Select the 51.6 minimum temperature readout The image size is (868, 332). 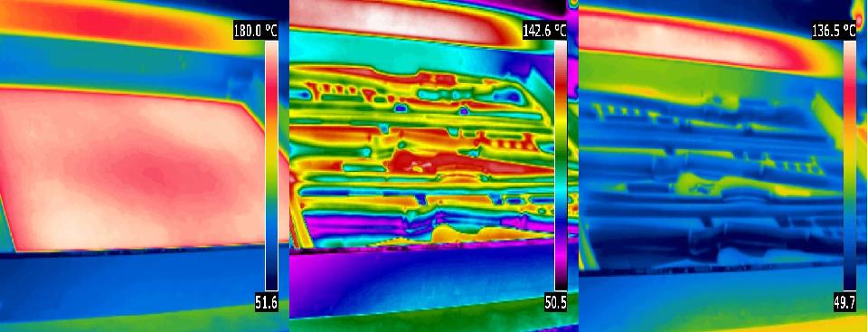coord(266,303)
